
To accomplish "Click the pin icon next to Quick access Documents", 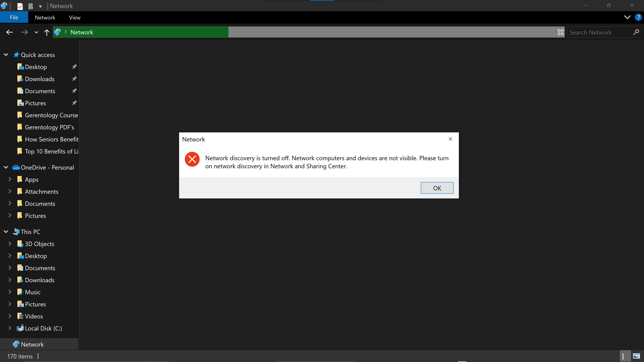I will 74,91.
